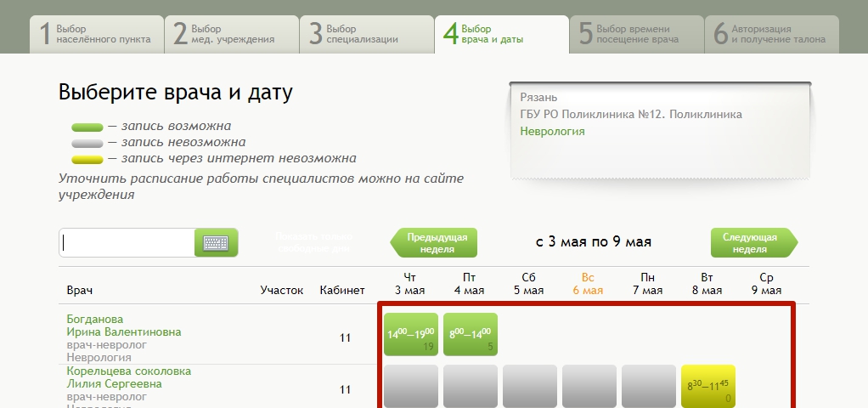Click Следующая неделя button
Screen dimensions: 868x408
754,243
